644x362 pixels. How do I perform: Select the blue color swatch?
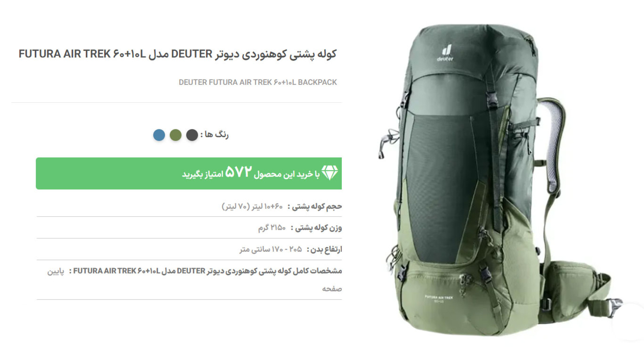tap(159, 135)
